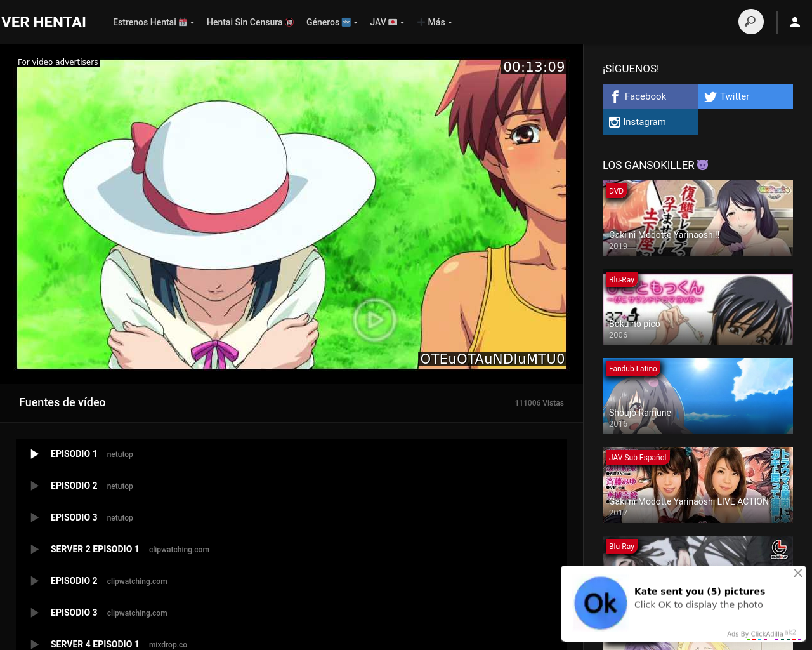Open 'Kate sent you (5) pictures' ad text

(700, 591)
